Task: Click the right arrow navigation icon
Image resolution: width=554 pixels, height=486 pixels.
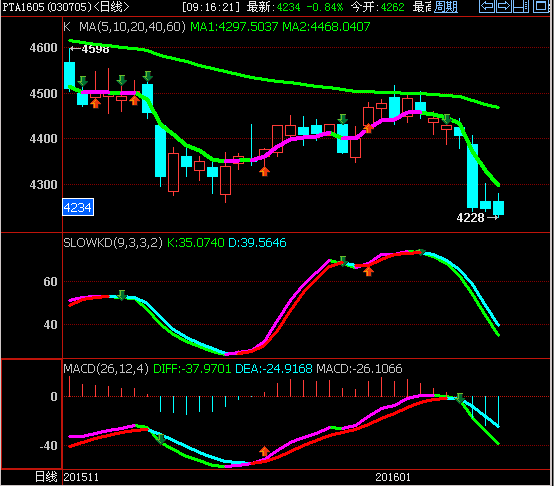Action: click(x=504, y=6)
